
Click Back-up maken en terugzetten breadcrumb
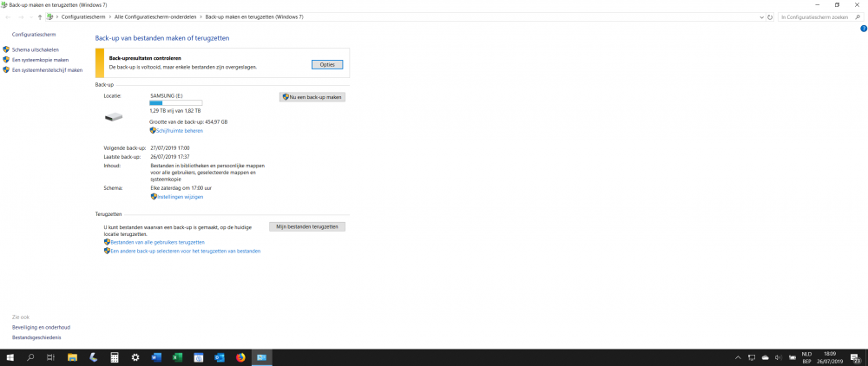254,17
